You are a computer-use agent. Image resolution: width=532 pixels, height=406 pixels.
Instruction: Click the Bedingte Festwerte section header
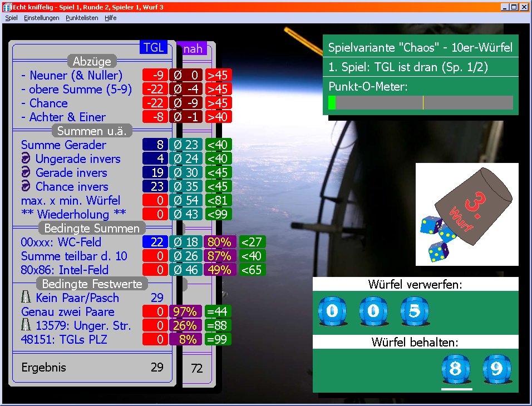92,284
